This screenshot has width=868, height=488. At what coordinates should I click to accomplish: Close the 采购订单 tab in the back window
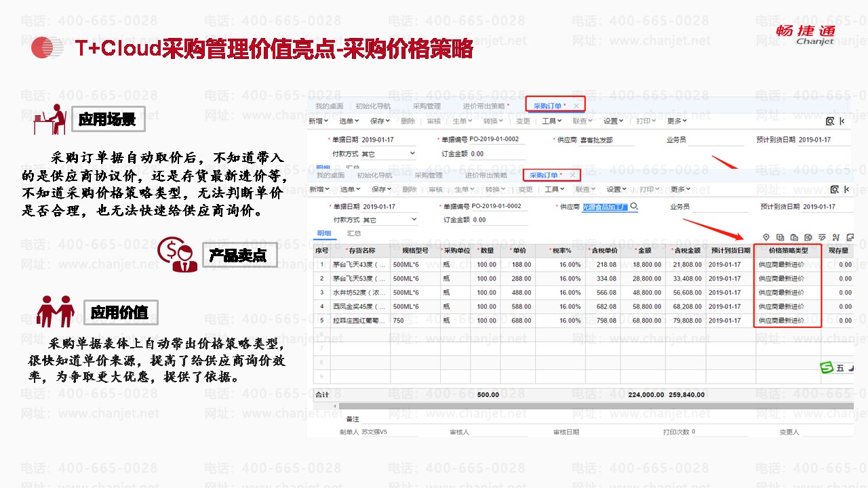(576, 106)
